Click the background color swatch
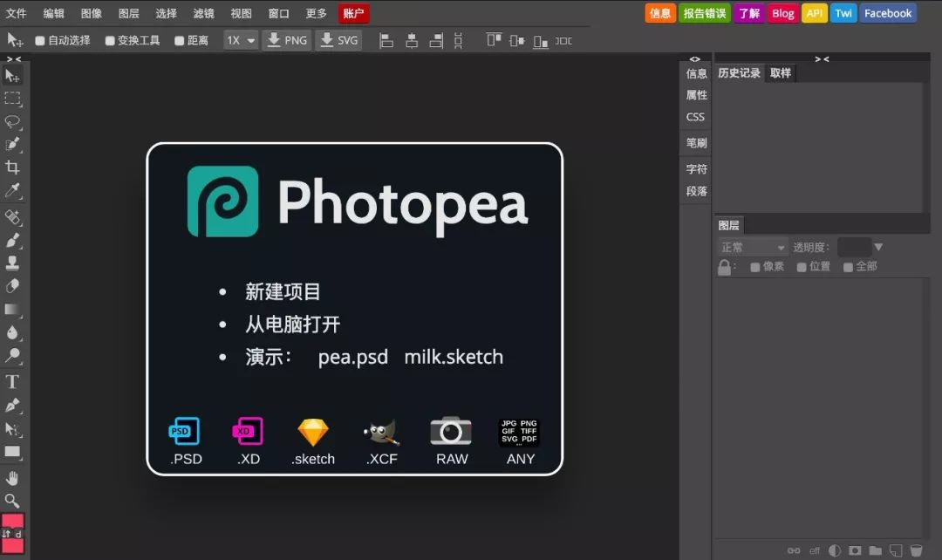942x560 pixels. click(x=12, y=545)
